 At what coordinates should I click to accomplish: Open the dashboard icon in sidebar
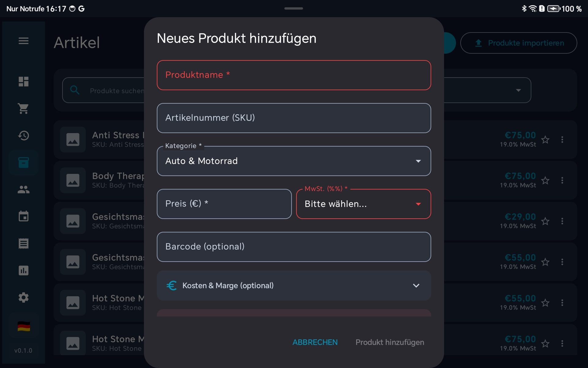pos(24,82)
